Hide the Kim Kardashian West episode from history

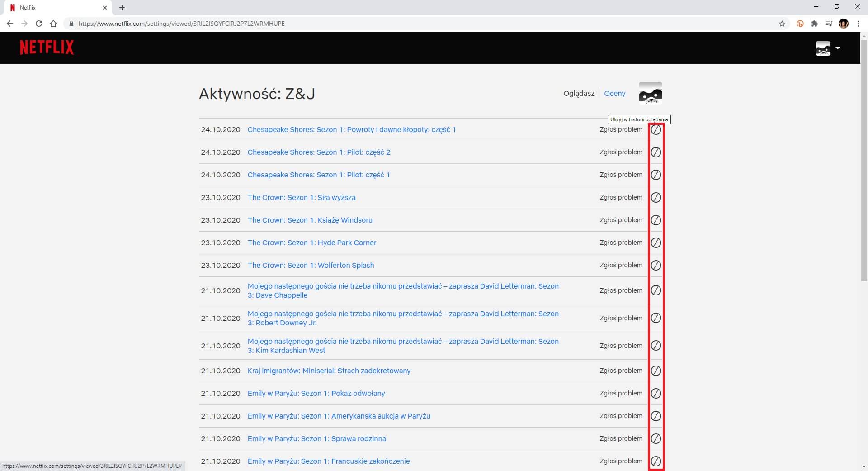click(x=656, y=346)
